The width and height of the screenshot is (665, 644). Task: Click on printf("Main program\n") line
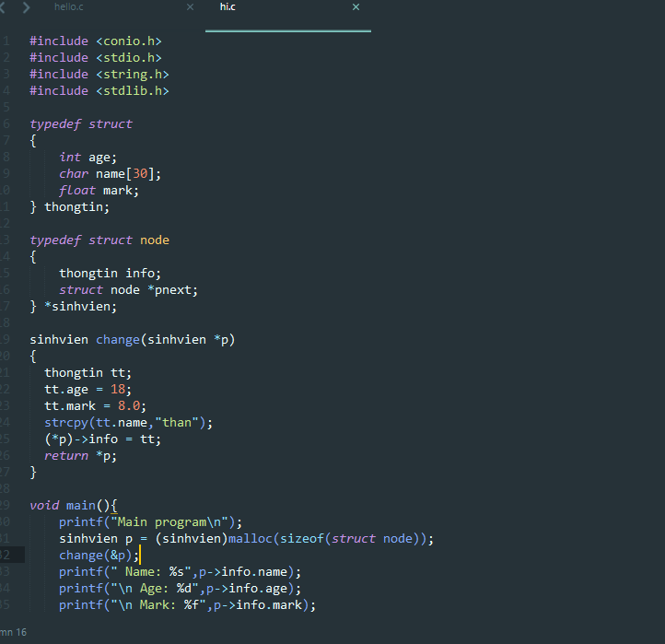pyautogui.click(x=150, y=521)
